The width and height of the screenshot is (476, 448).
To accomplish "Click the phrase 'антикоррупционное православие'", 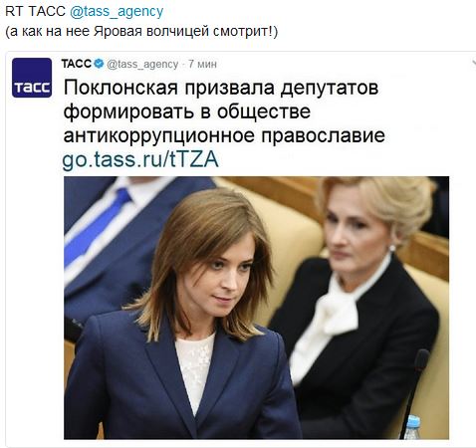I will click(224, 135).
